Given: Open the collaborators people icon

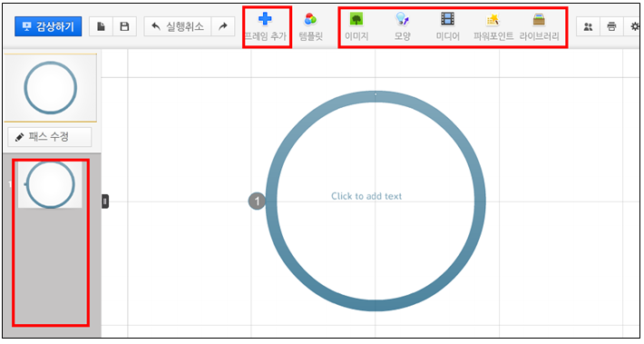Looking at the screenshot, I should point(588,26).
